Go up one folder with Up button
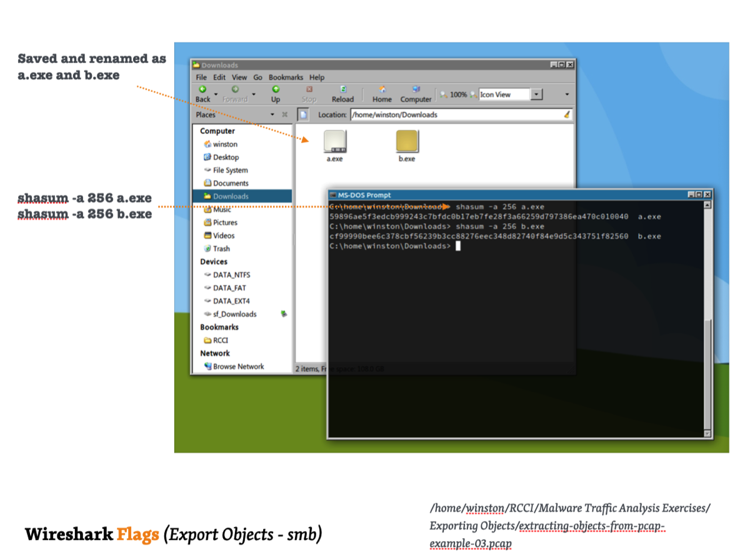Screen dimensions: 750x560 coord(276,94)
